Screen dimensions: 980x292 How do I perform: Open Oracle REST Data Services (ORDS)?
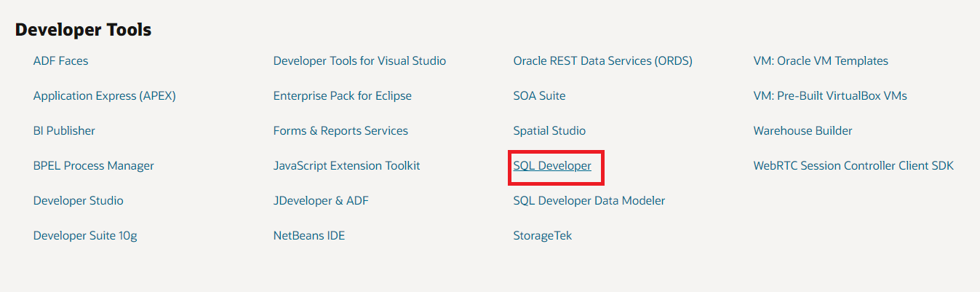pos(603,61)
